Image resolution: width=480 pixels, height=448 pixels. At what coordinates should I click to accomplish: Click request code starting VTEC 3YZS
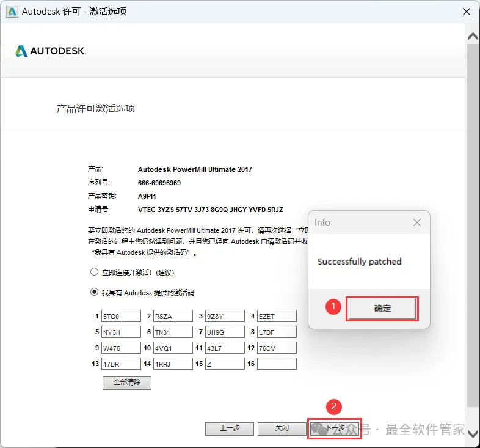click(x=211, y=210)
